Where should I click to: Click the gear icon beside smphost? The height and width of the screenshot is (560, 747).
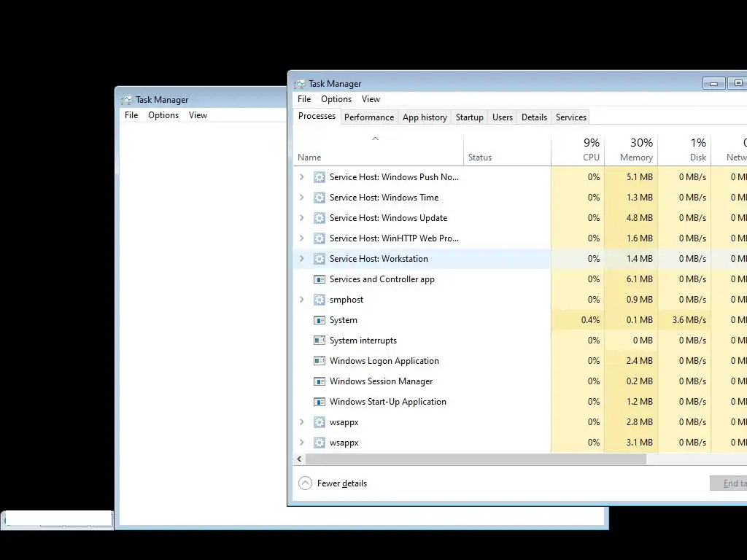(320, 300)
